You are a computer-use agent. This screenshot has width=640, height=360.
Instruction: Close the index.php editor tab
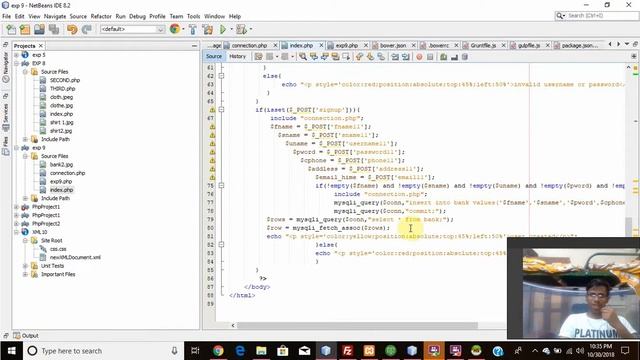click(321, 45)
